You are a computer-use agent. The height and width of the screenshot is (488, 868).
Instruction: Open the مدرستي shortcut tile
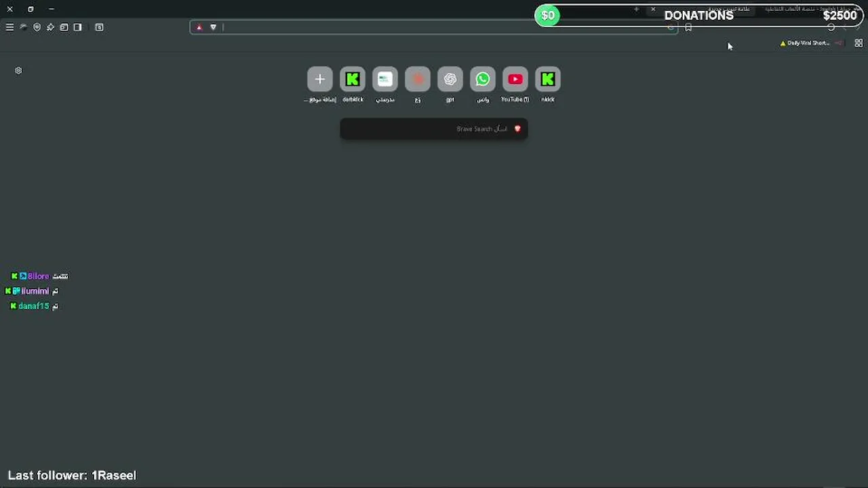(385, 79)
